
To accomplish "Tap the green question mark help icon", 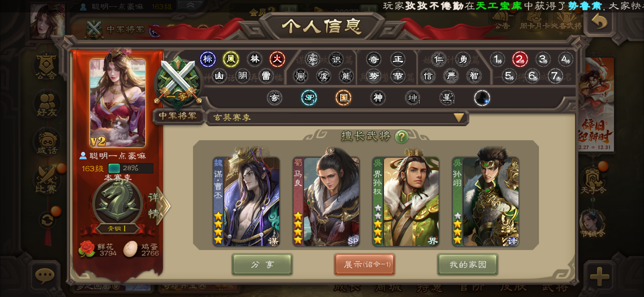I will click(401, 137).
